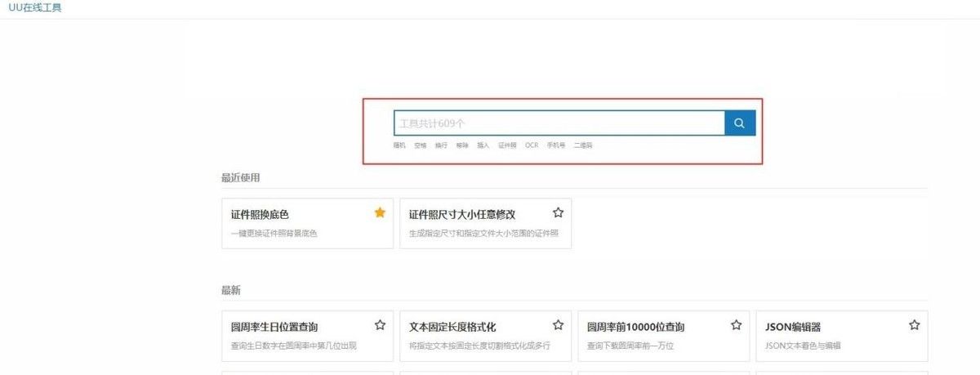Open the JSON编辑器 tool title
Image resolution: width=980 pixels, height=375 pixels.
coord(793,328)
